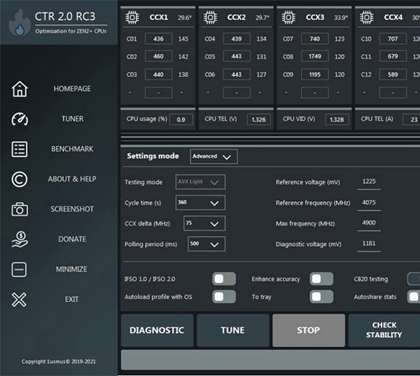Click the progress bar below the buttons
420x376 pixels.
[270, 360]
